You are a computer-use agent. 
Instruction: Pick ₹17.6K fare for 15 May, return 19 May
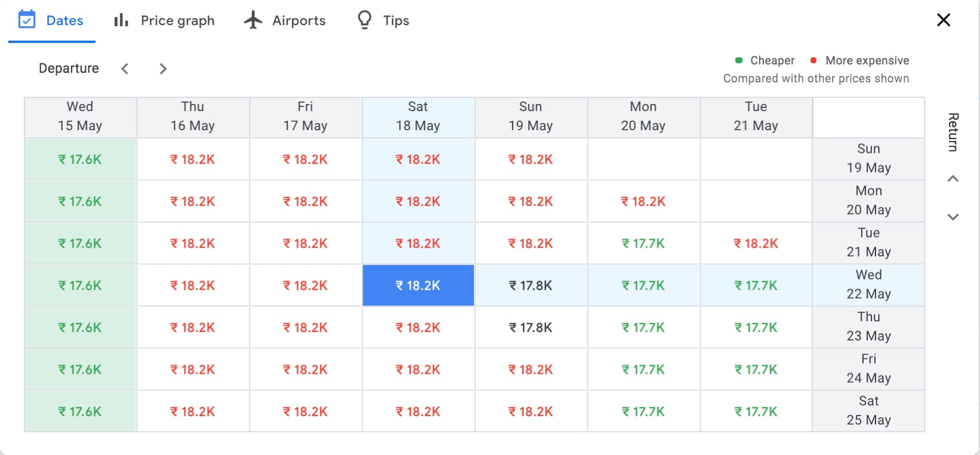click(x=80, y=159)
